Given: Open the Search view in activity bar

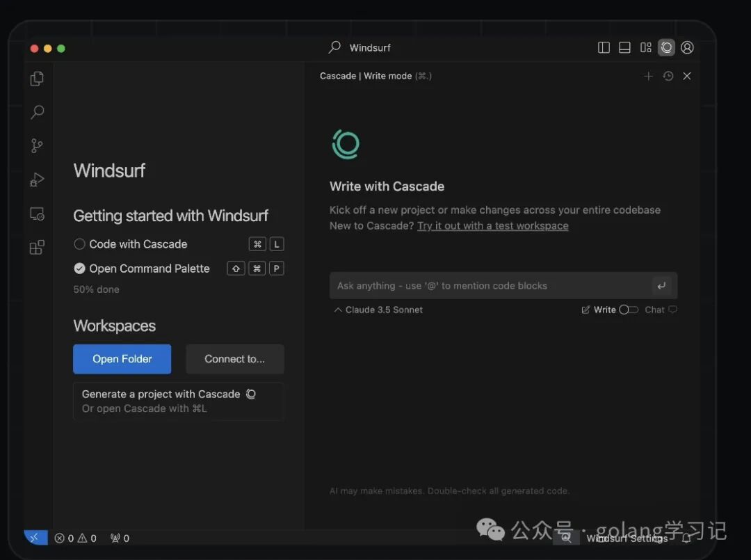Looking at the screenshot, I should (x=37, y=112).
